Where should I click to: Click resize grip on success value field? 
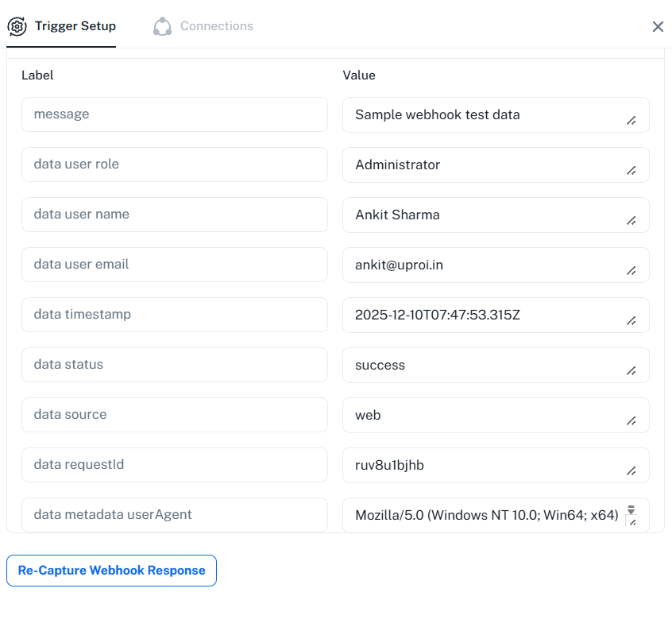pos(631,371)
